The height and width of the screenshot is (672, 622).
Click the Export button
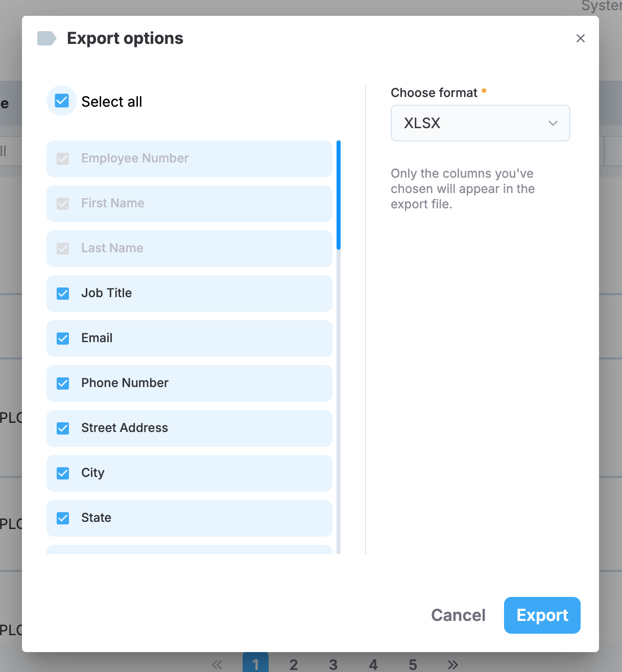tap(542, 615)
